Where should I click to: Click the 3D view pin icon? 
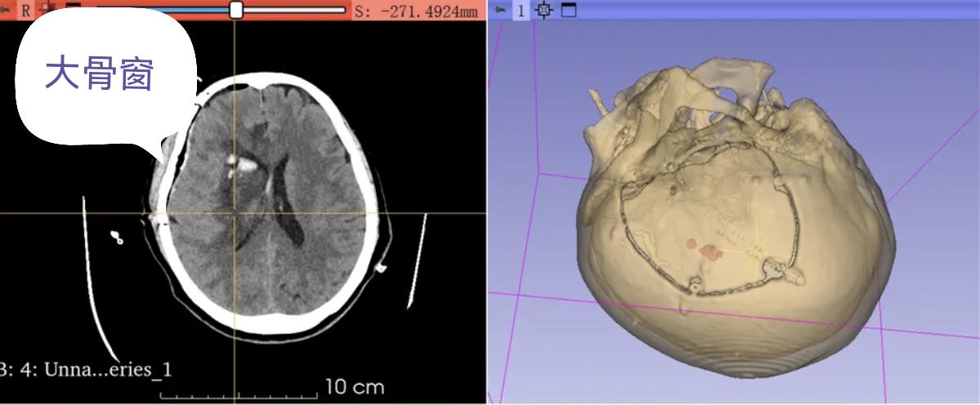coord(500,10)
